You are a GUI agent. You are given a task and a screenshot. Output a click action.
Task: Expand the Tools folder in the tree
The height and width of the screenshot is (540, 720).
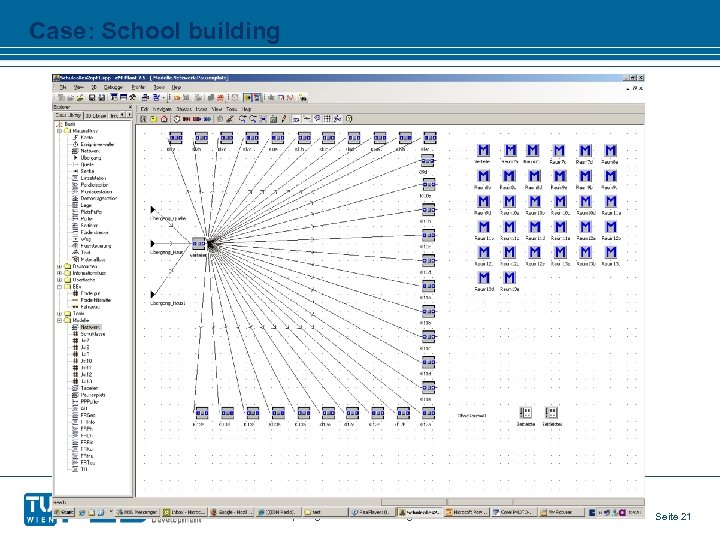point(59,314)
